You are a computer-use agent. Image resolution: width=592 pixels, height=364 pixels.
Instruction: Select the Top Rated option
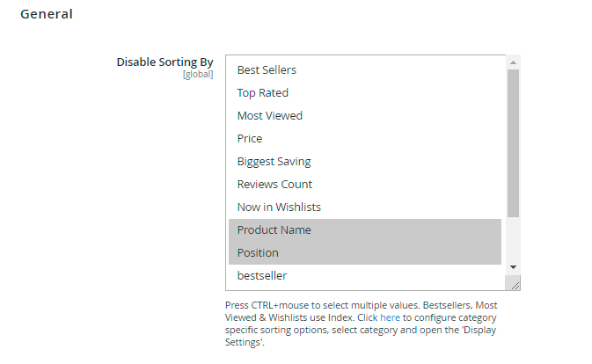point(262,93)
